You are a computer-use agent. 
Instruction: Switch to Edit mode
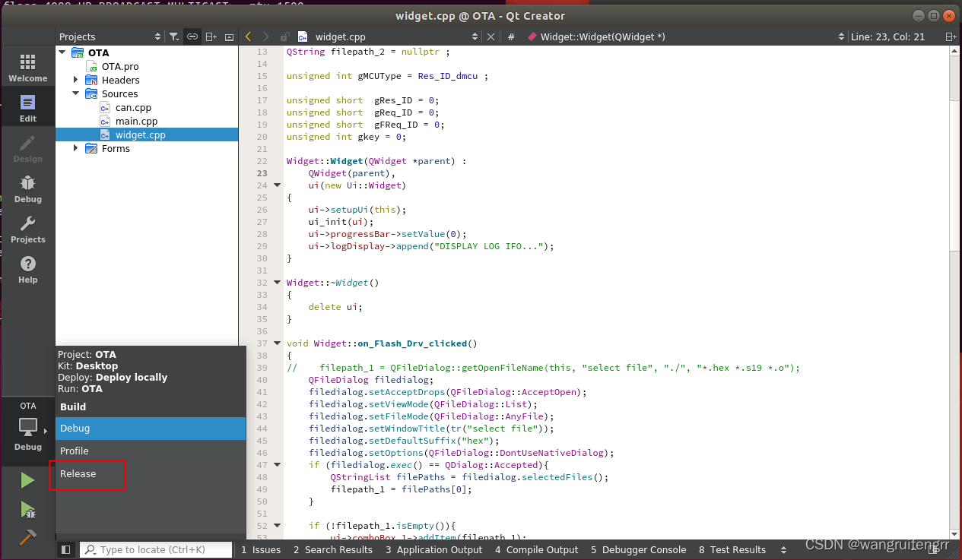(x=27, y=109)
